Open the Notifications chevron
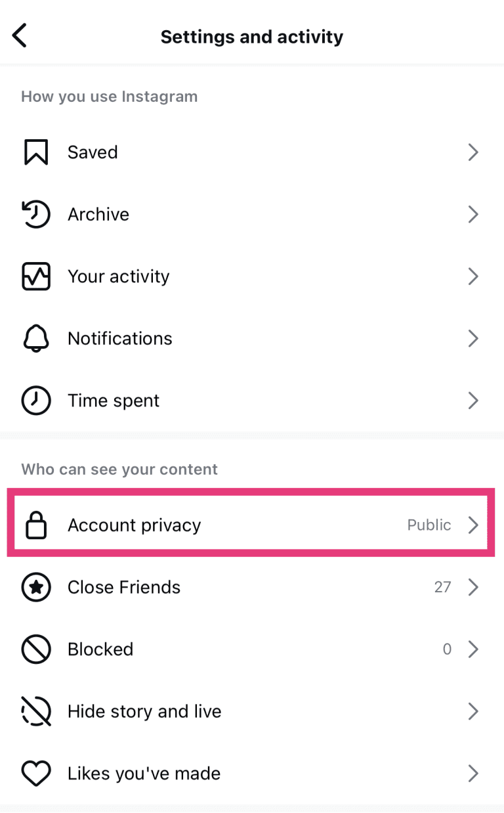504x813 pixels. click(x=473, y=338)
